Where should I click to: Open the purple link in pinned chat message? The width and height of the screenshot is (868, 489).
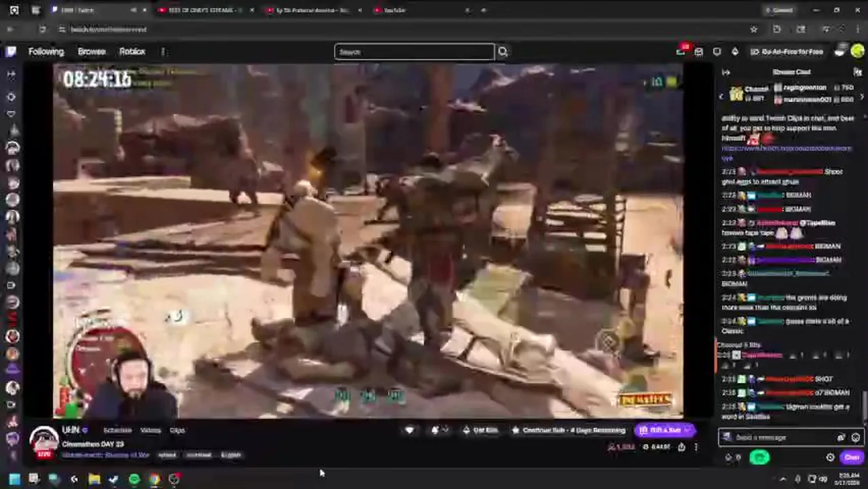pyautogui.click(x=786, y=152)
